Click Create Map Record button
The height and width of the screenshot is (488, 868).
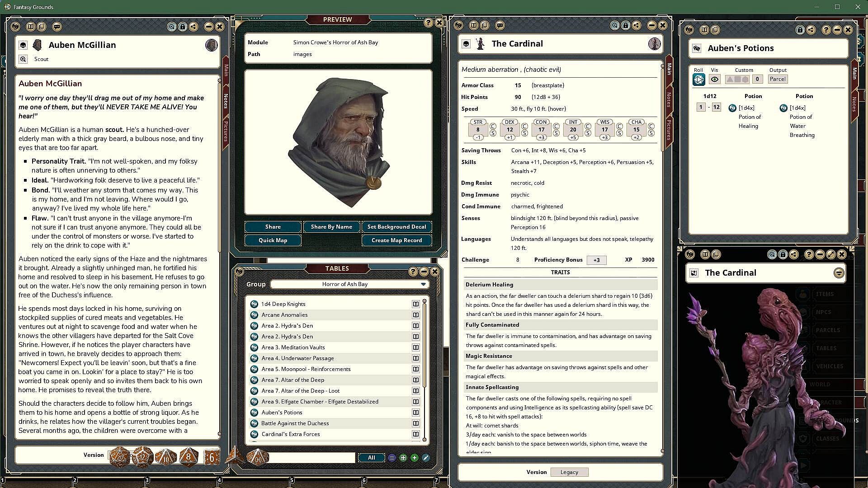pos(396,240)
